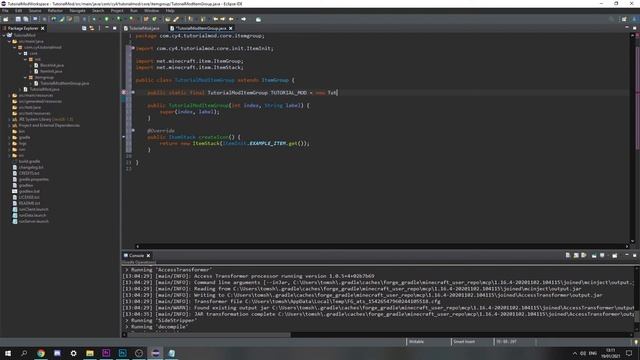Screen dimensions: 640x360
Task: Click the Display Selected Console icon
Action: 602,256
